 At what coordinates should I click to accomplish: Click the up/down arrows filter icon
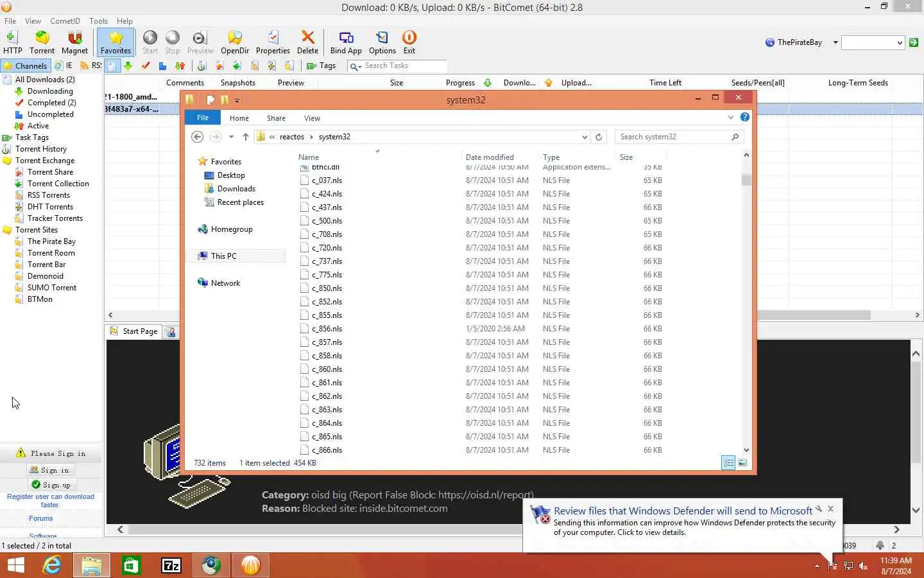tap(180, 66)
